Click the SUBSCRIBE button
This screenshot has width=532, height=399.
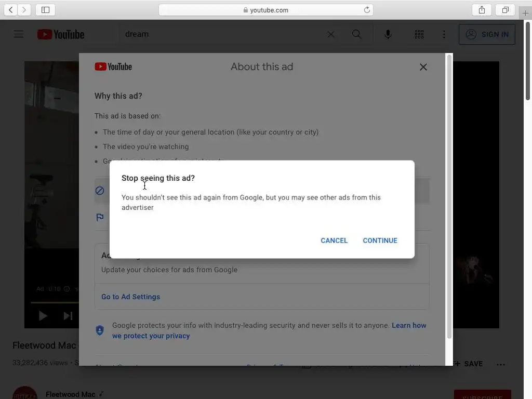[x=483, y=395]
